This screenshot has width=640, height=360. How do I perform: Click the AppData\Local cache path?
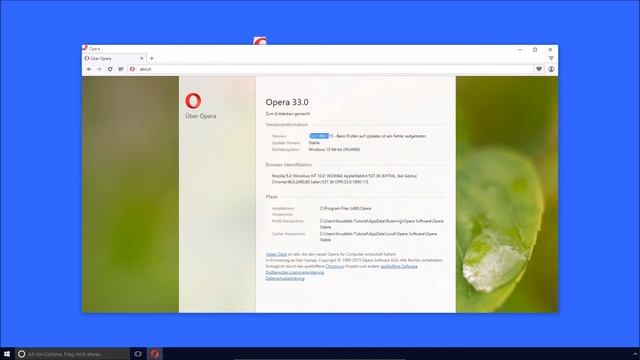(x=378, y=237)
